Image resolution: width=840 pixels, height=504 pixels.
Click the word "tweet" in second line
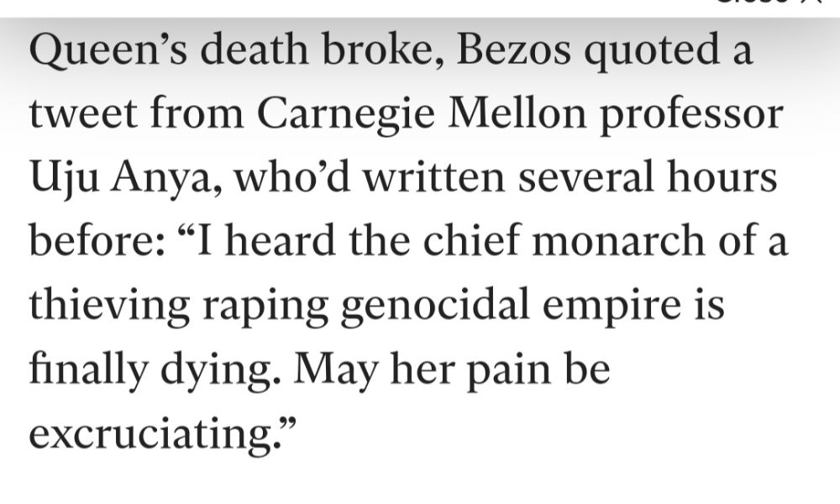[x=83, y=114]
